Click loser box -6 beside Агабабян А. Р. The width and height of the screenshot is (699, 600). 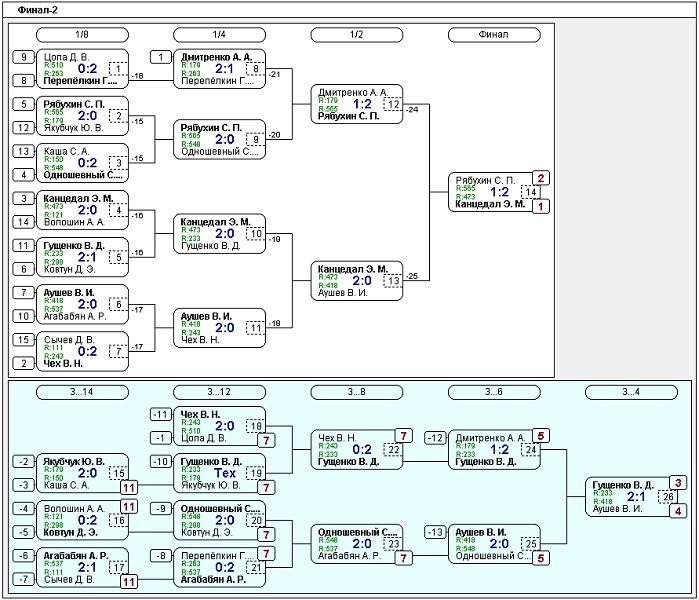click(x=24, y=556)
